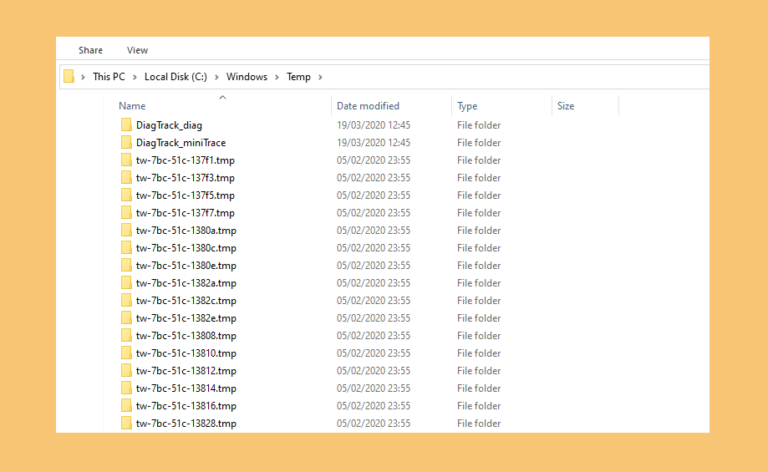Click folder icon of tw-7bc-51c-1380e.tmp
This screenshot has width=768, height=472.
tap(126, 265)
